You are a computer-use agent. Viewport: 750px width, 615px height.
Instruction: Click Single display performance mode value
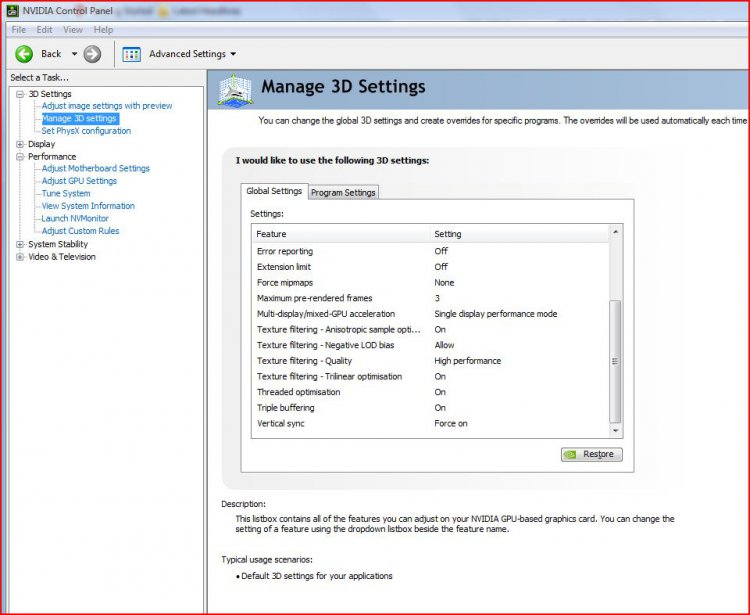click(496, 314)
